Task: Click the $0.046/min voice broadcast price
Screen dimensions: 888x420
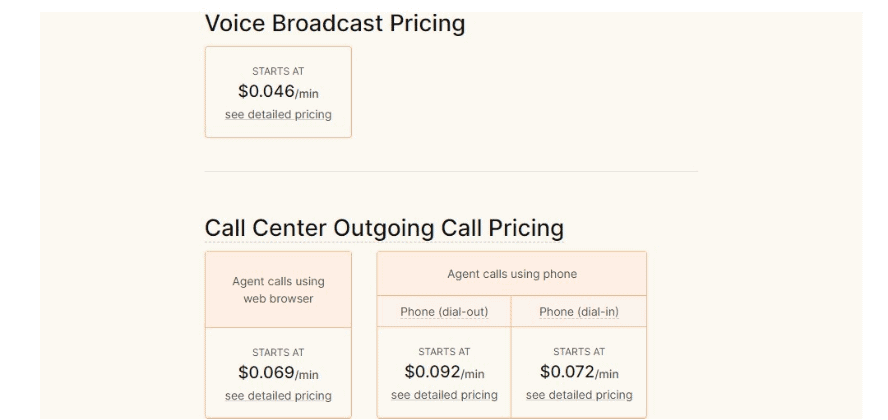Action: (x=278, y=92)
